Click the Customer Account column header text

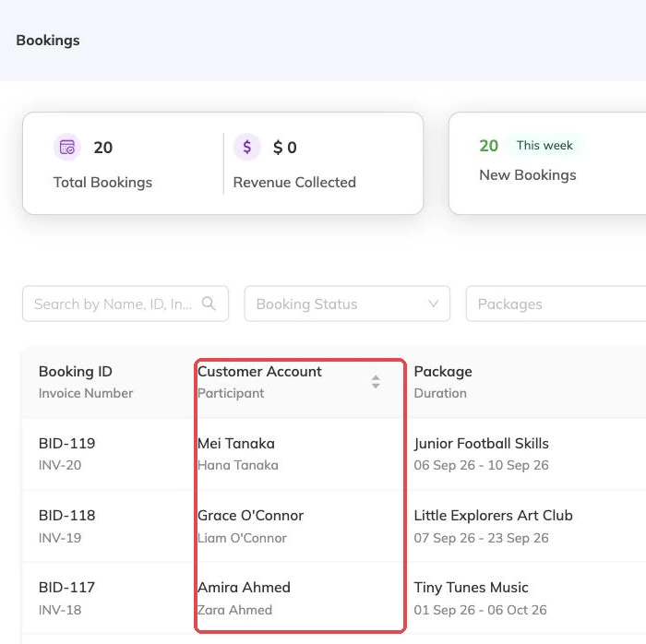259,372
